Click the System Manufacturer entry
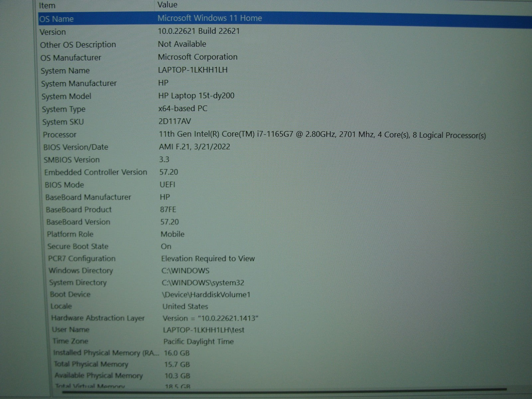 pos(79,83)
